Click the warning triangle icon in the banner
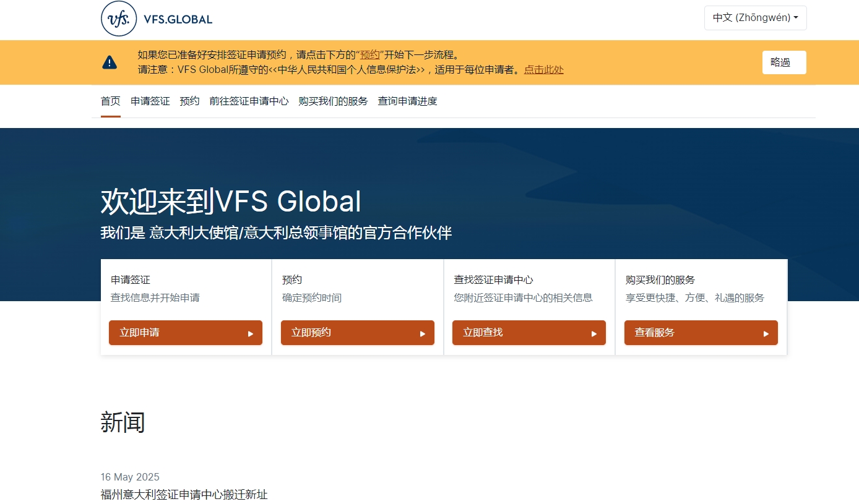Screen dimensions: 859x504 tap(110, 62)
